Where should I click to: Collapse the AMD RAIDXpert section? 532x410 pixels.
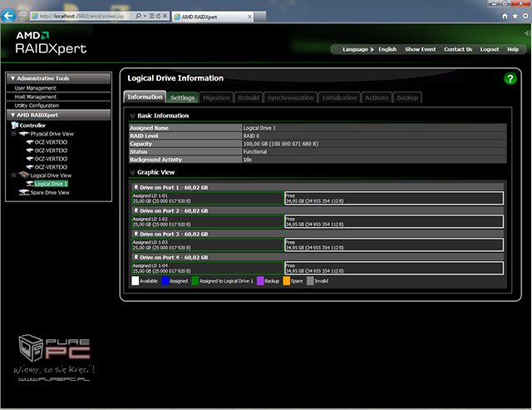(13, 115)
